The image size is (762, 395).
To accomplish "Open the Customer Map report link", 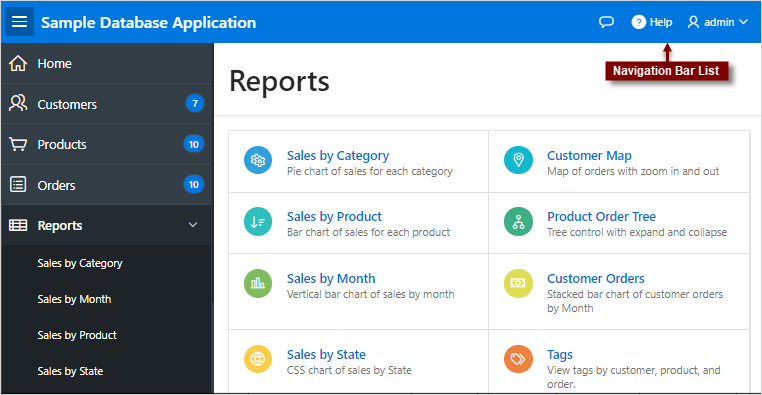I will click(x=589, y=155).
